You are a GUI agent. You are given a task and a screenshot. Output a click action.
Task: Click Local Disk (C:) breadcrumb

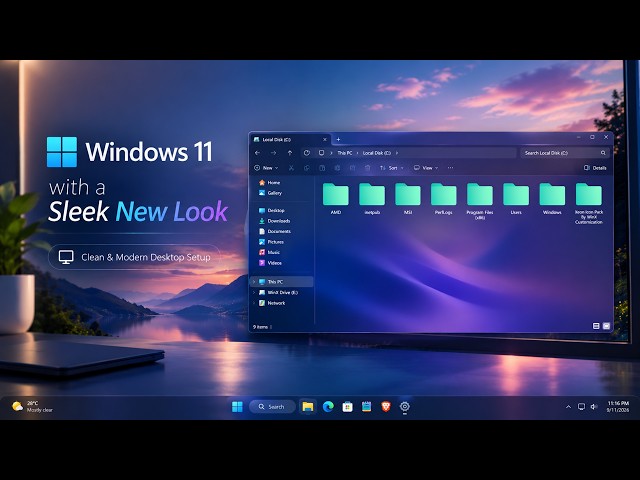[376, 153]
